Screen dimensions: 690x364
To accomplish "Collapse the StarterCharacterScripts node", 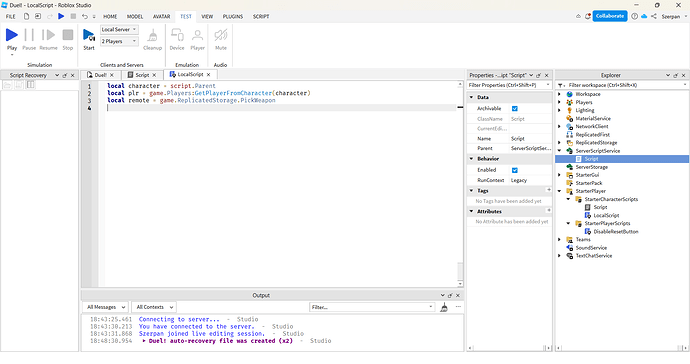I will [569, 199].
